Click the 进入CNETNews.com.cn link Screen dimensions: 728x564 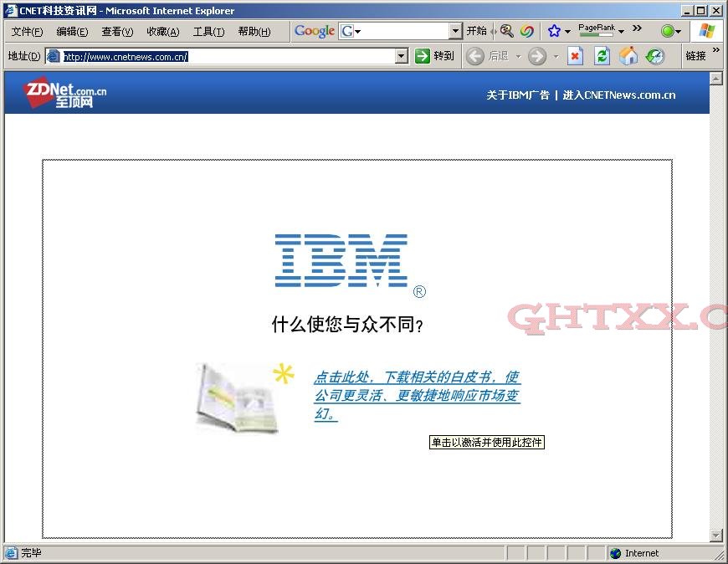[618, 95]
